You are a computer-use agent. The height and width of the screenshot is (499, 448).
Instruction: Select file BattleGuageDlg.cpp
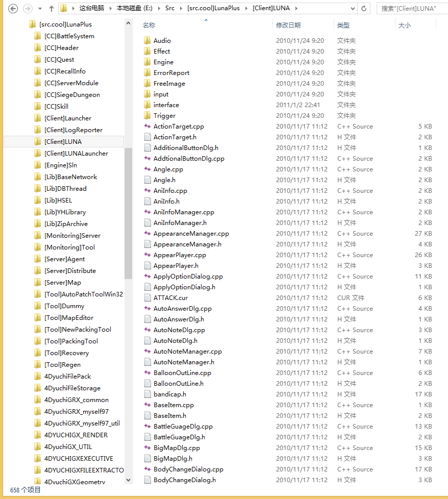click(x=183, y=426)
